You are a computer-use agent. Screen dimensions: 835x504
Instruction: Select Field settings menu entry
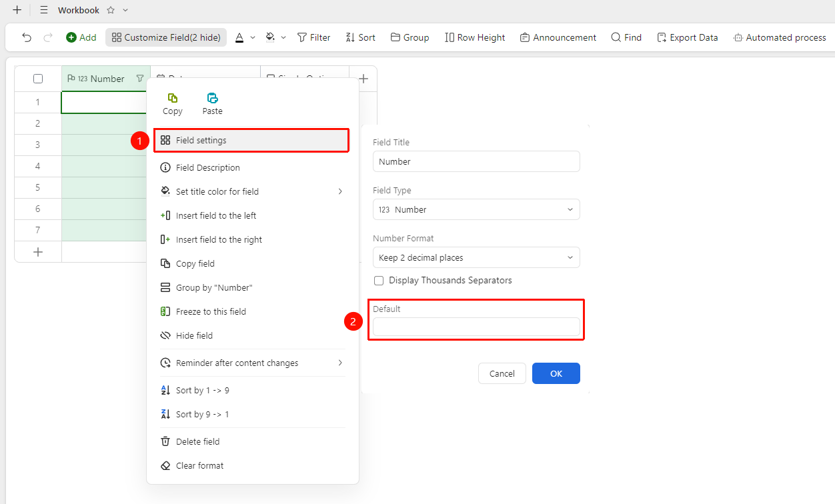251,140
